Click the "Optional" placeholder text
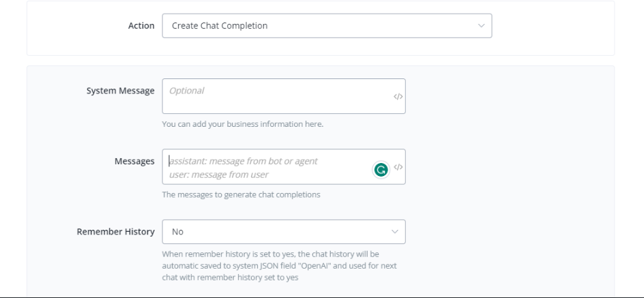Screen dimensions: 644x298 [186, 90]
